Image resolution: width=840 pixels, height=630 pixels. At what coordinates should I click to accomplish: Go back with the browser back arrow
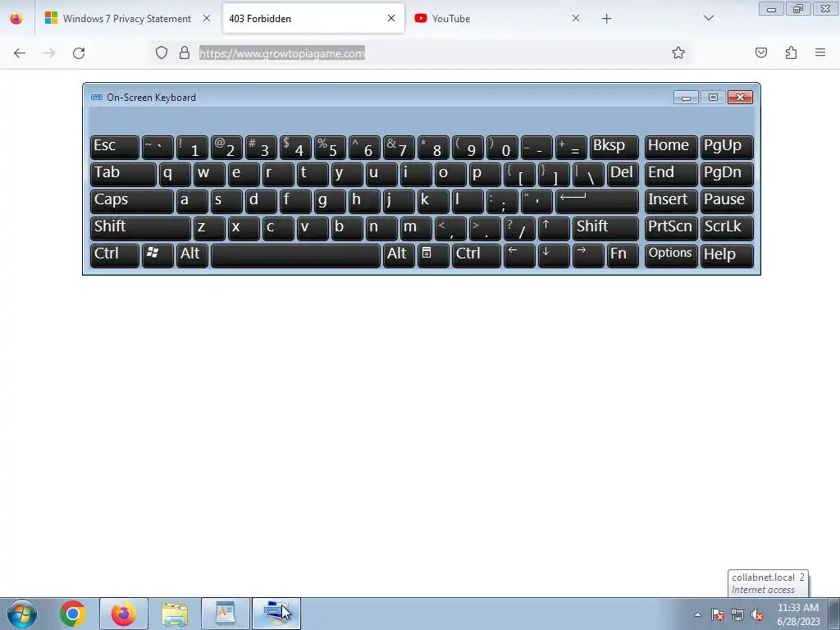20,53
